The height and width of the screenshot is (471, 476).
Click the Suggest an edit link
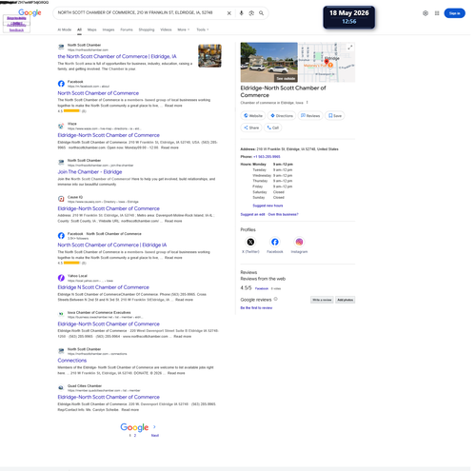click(252, 214)
